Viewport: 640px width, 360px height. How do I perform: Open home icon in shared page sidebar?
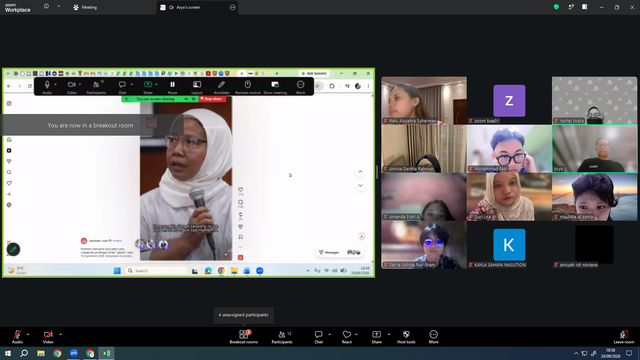pos(9,140)
